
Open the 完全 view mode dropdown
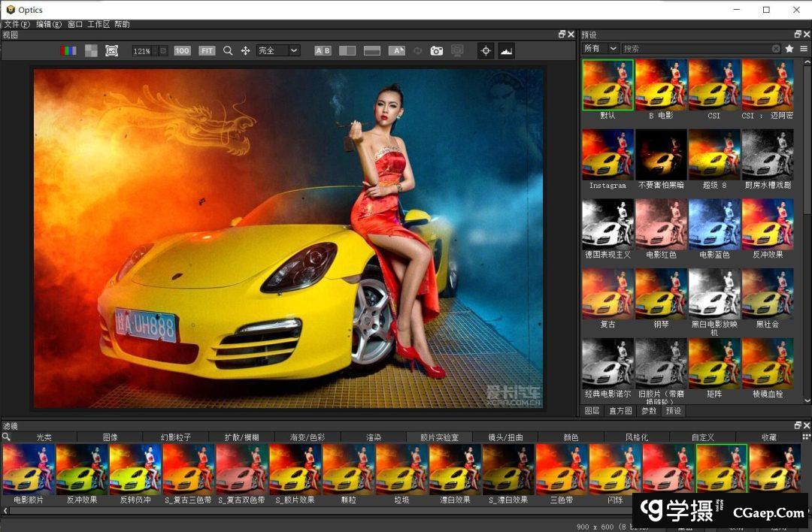point(277,50)
